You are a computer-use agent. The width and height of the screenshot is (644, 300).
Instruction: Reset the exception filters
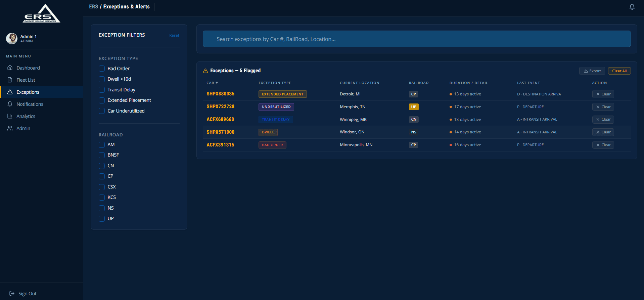tap(174, 35)
